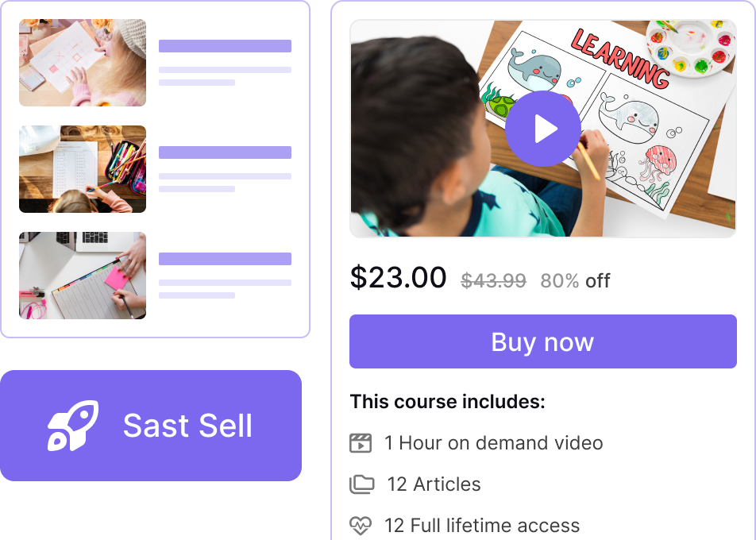This screenshot has height=540, width=756.
Task: Click the Buy now button
Action: point(543,341)
